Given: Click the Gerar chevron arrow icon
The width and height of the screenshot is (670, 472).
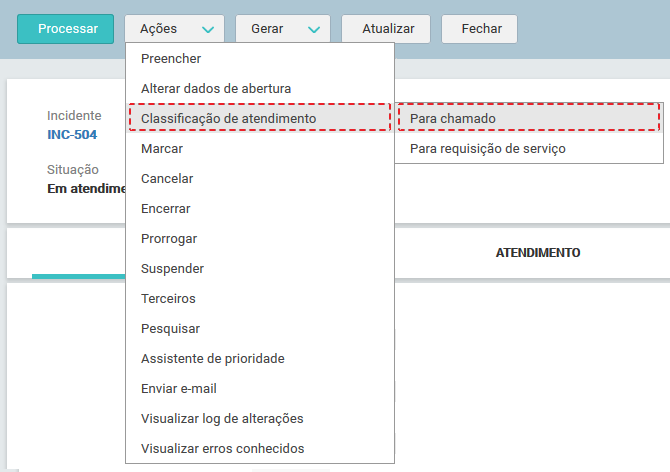Looking at the screenshot, I should tap(314, 29).
